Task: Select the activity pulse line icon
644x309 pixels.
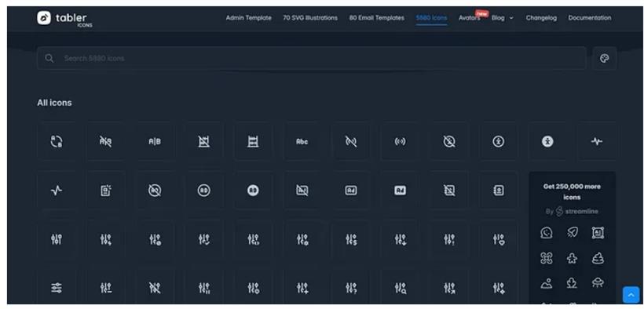Action: point(57,190)
